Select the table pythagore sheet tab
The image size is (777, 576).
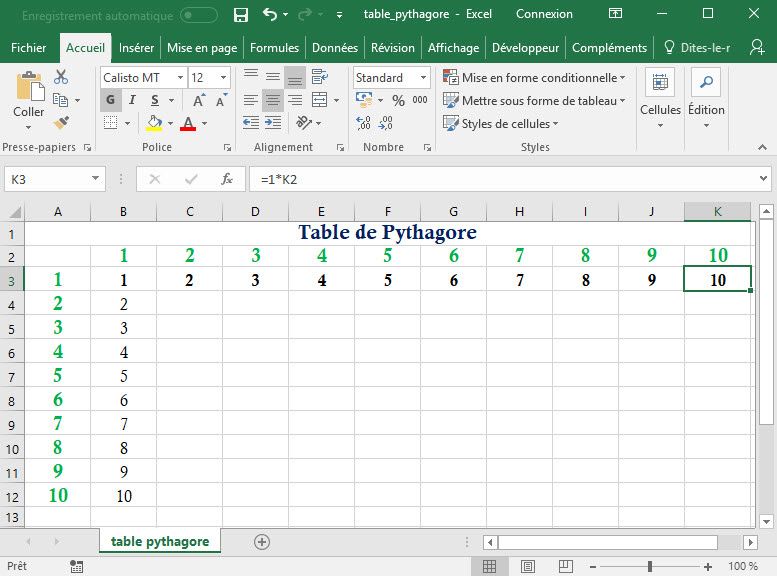pos(160,541)
